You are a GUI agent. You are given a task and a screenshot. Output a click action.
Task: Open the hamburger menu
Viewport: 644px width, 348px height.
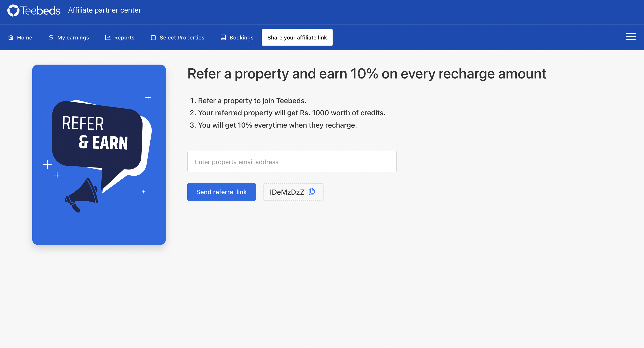[631, 37]
